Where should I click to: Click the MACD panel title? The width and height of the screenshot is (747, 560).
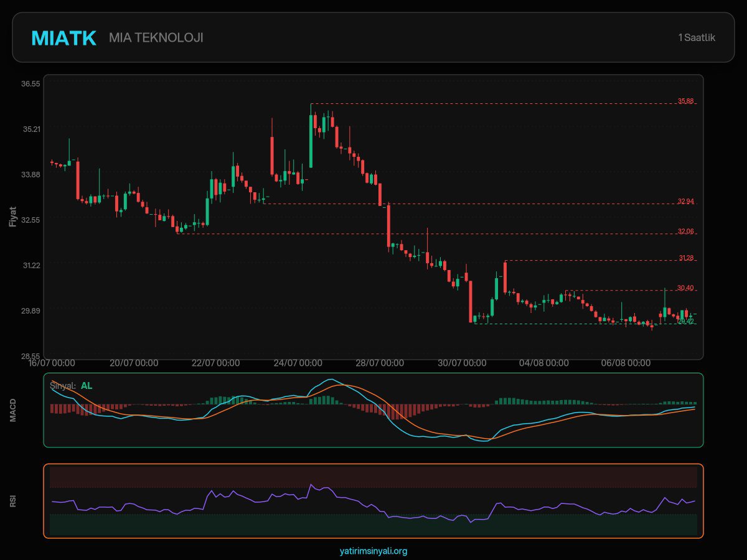(13, 410)
